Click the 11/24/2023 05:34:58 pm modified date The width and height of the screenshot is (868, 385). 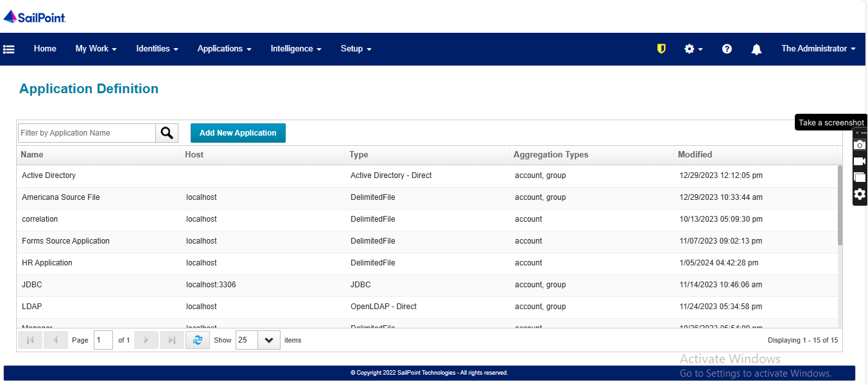tap(721, 307)
